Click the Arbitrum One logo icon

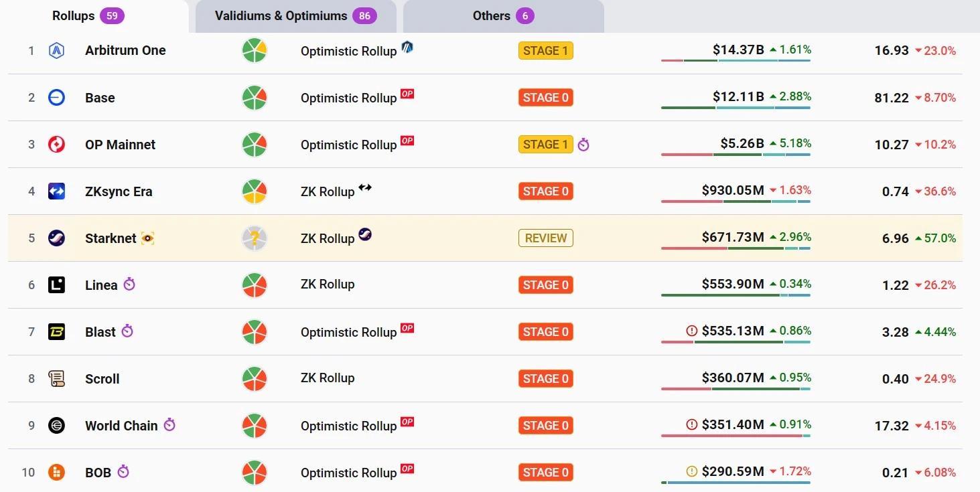point(56,51)
